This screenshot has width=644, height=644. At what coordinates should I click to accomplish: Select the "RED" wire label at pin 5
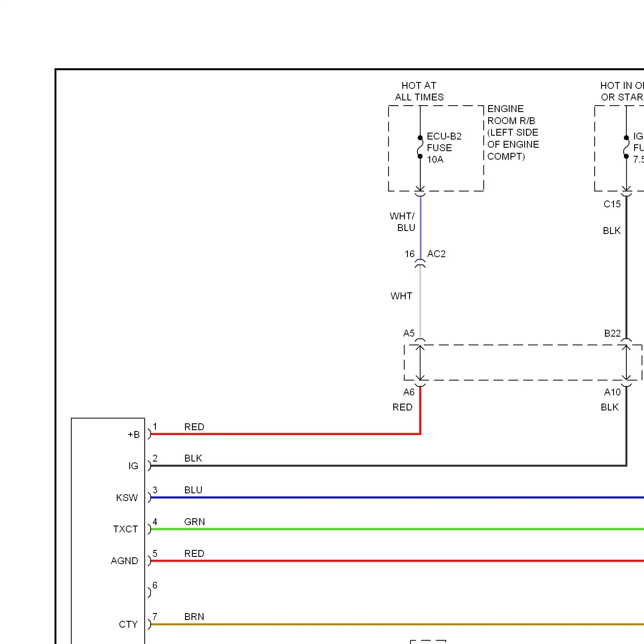[x=194, y=554]
